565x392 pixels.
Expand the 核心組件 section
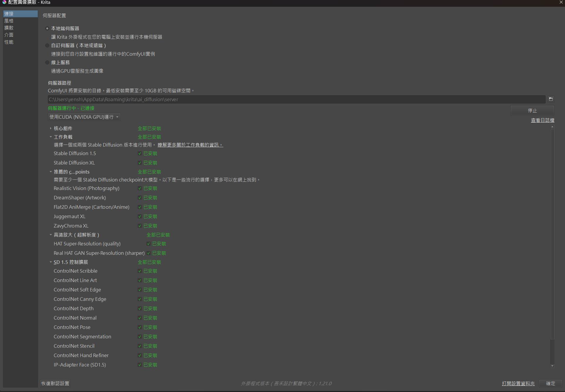click(50, 128)
